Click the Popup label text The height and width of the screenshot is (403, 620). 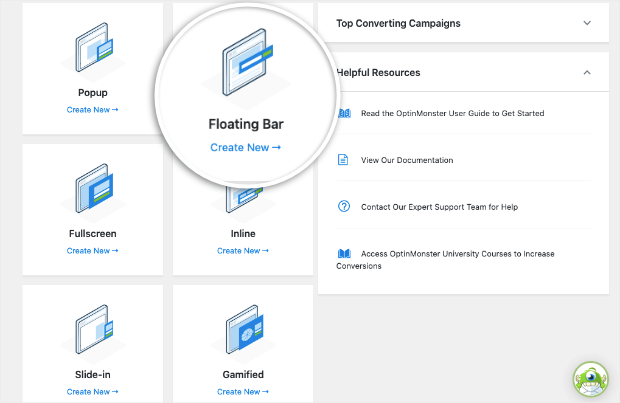tap(93, 93)
